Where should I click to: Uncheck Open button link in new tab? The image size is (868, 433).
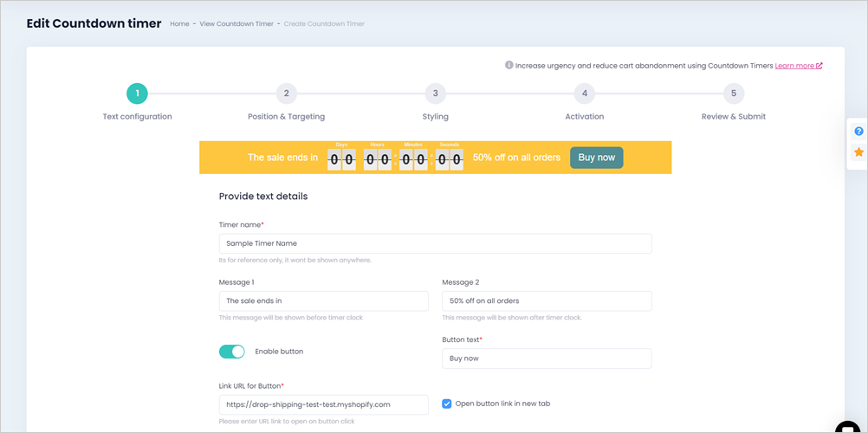447,404
